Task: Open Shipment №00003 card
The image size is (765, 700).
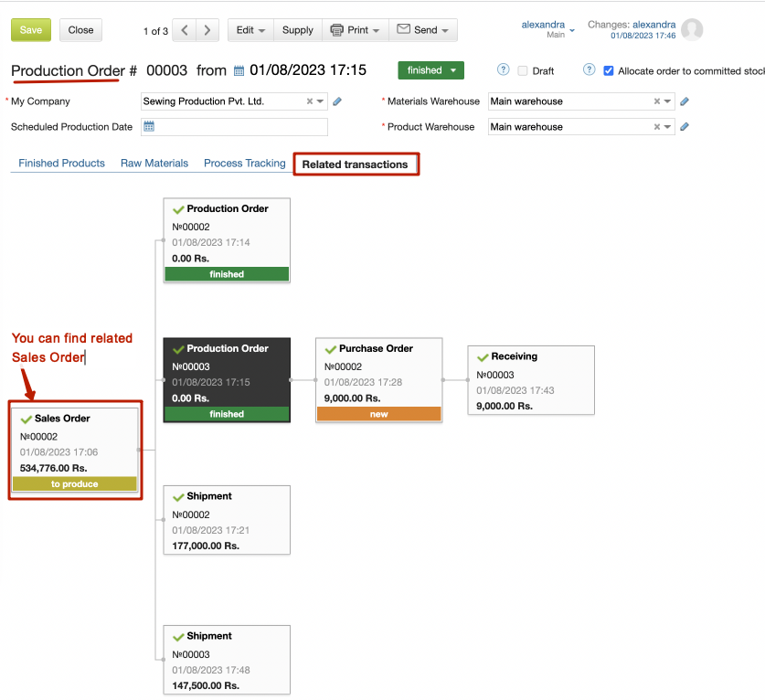Action: click(x=227, y=660)
